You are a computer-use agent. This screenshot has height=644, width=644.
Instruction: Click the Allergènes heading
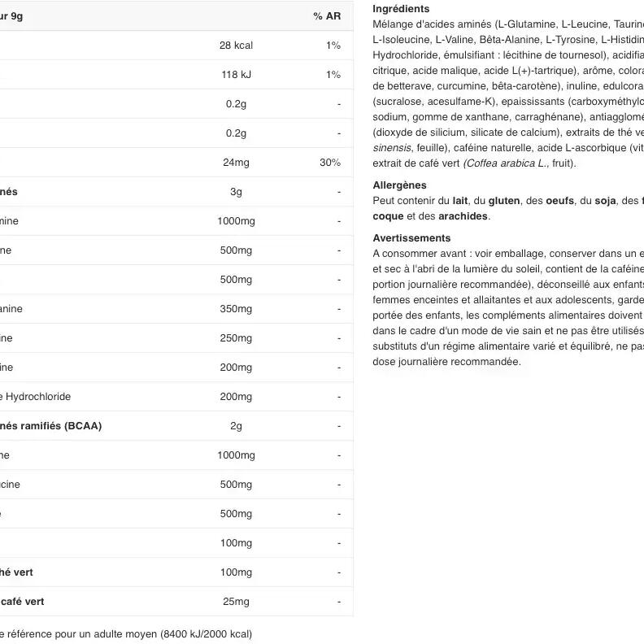pos(399,185)
